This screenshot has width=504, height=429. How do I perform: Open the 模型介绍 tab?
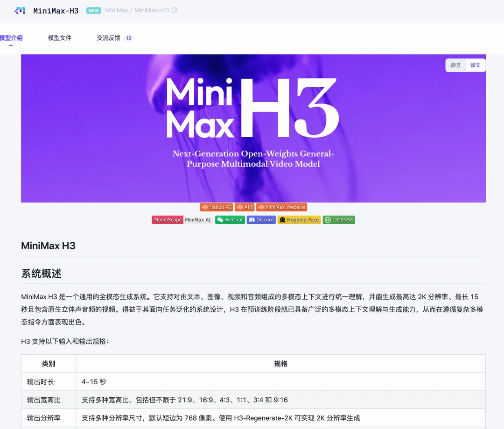(11, 38)
